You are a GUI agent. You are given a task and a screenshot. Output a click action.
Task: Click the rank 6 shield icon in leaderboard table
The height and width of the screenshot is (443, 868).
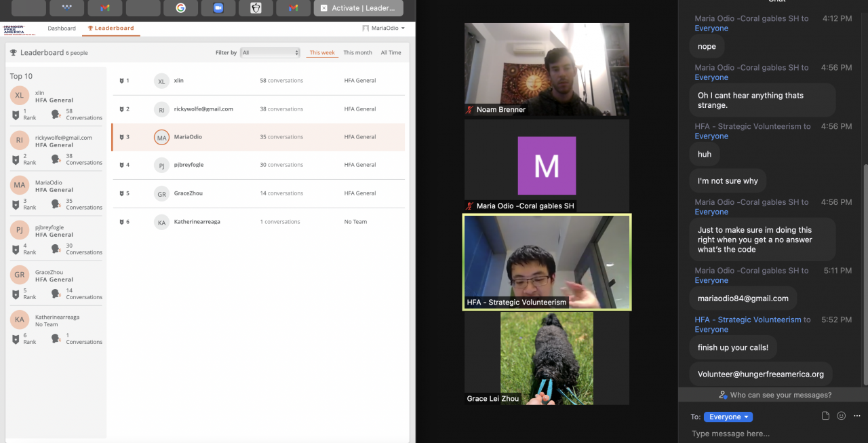point(121,222)
